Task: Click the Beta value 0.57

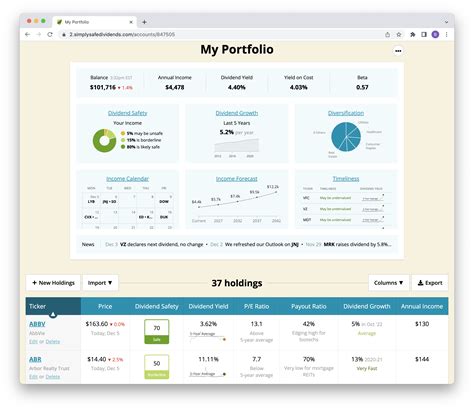Action: 362,87
